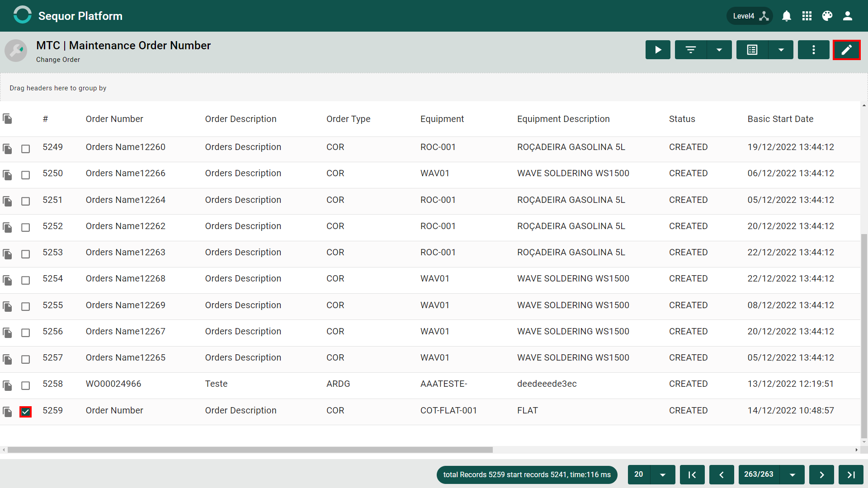
Task: Open the list view layout icon
Action: click(x=752, y=50)
